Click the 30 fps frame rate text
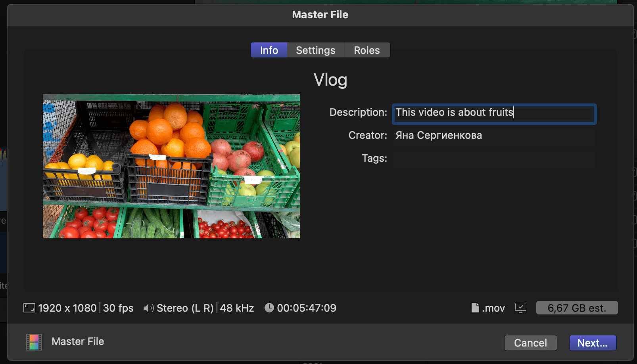The image size is (637, 364). pyautogui.click(x=118, y=308)
